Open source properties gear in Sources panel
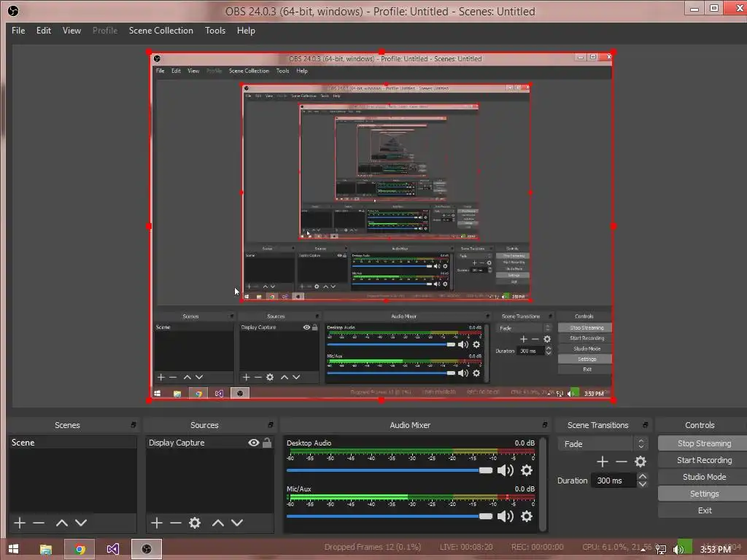The width and height of the screenshot is (747, 560). click(x=195, y=523)
